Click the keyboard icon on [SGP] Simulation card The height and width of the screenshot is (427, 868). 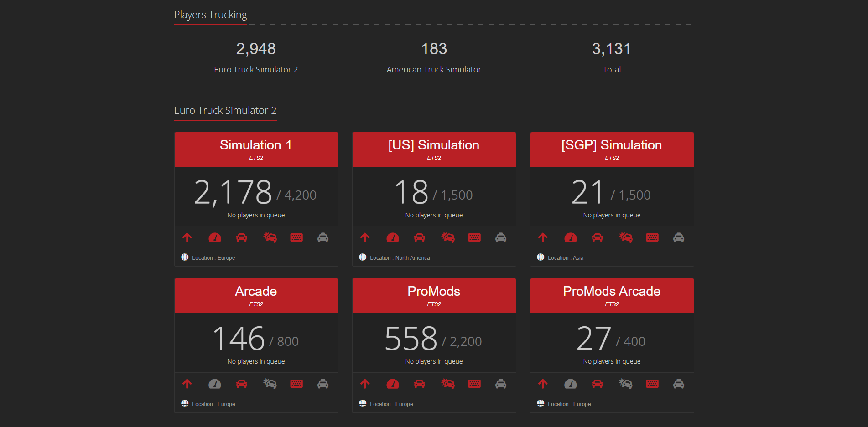point(652,237)
